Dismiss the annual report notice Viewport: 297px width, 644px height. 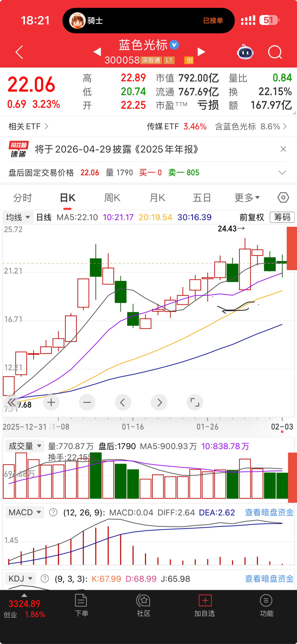coord(283,149)
